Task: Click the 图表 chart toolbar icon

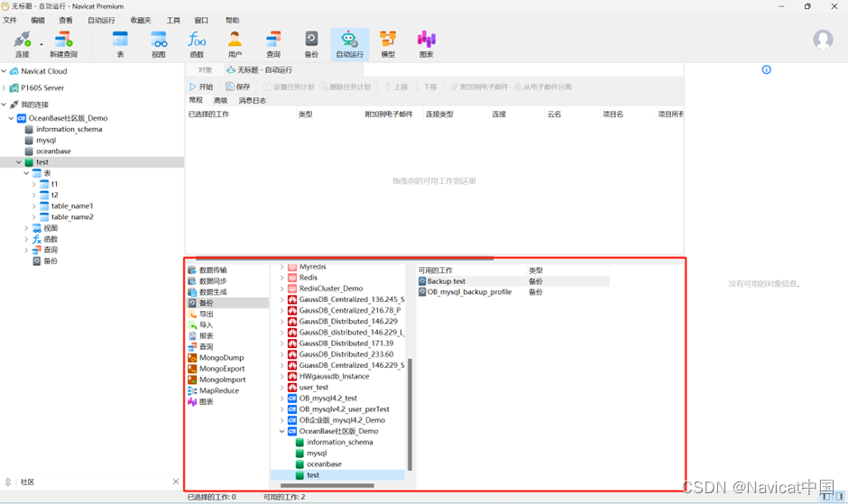Action: pyautogui.click(x=426, y=44)
